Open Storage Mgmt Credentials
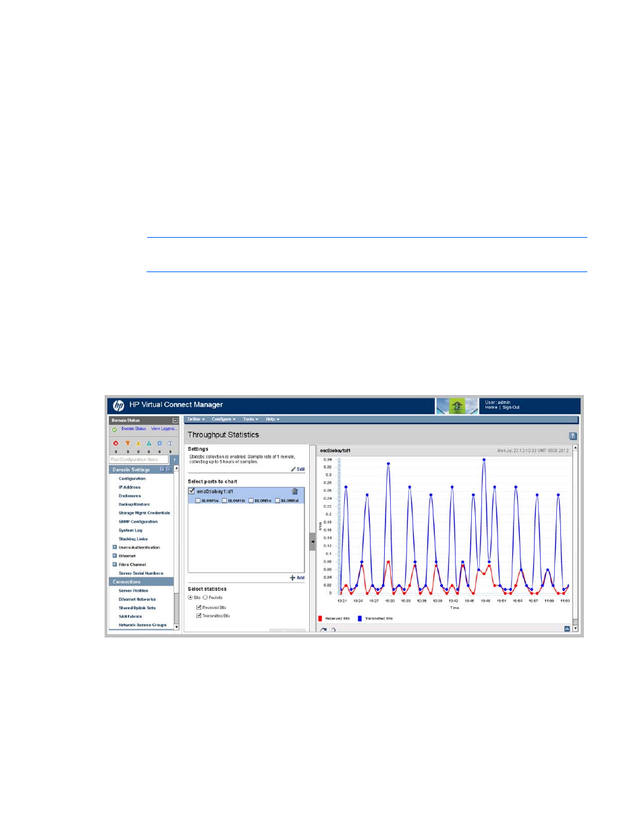The width and height of the screenshot is (644, 834). click(x=144, y=513)
